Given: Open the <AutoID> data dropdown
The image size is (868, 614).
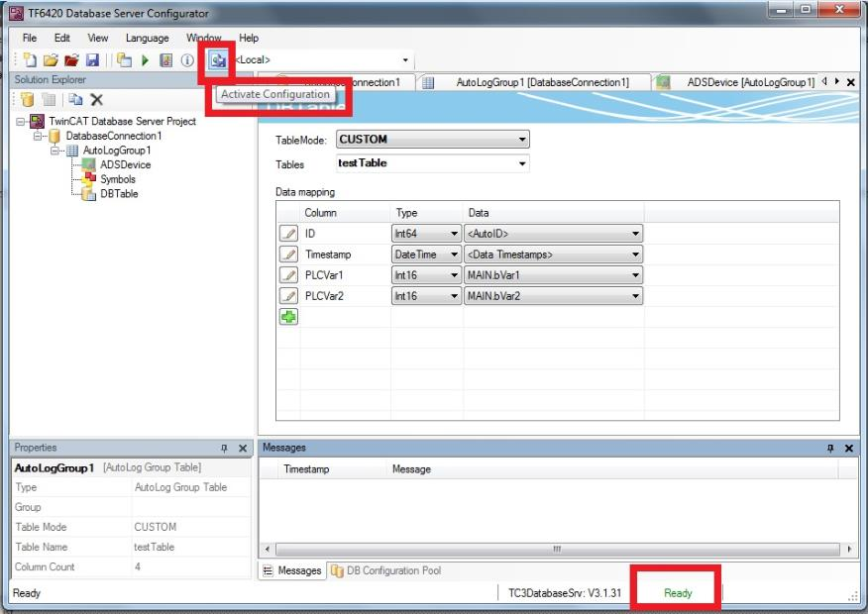Looking at the screenshot, I should [635, 234].
